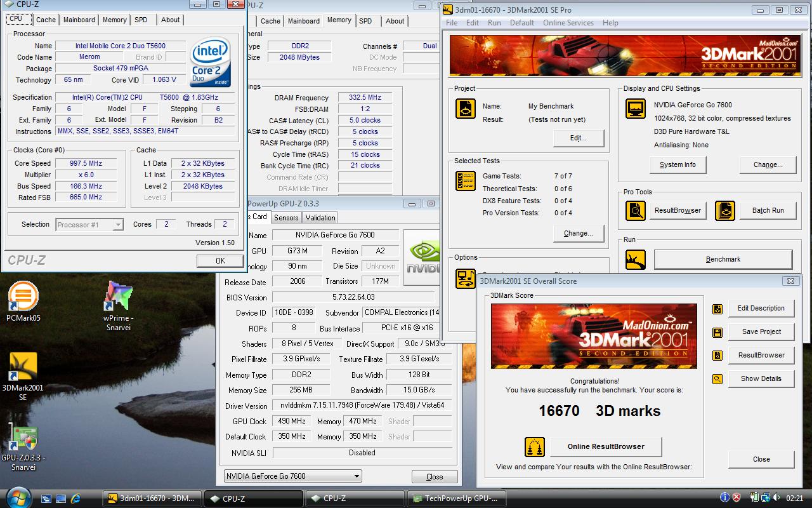Viewport: 812px width, 508px height.
Task: Click the Intel Core 2 Duo logo
Action: pos(210,62)
